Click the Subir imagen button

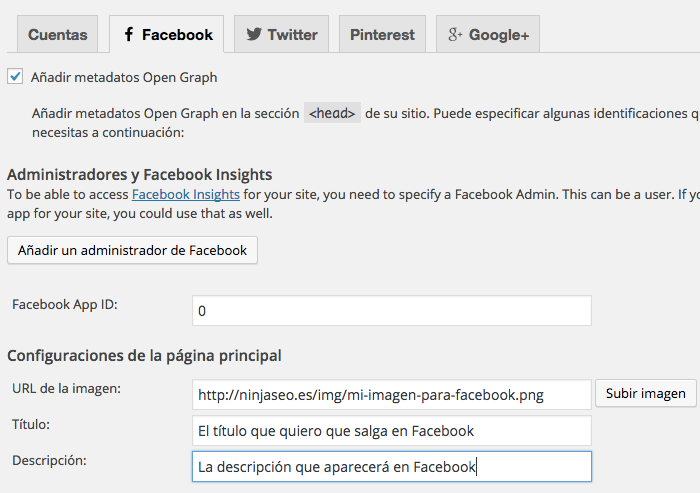[x=646, y=394]
